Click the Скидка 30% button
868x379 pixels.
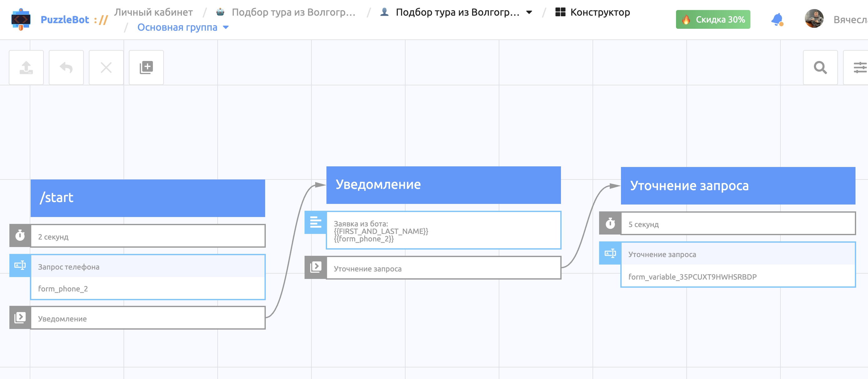click(713, 19)
